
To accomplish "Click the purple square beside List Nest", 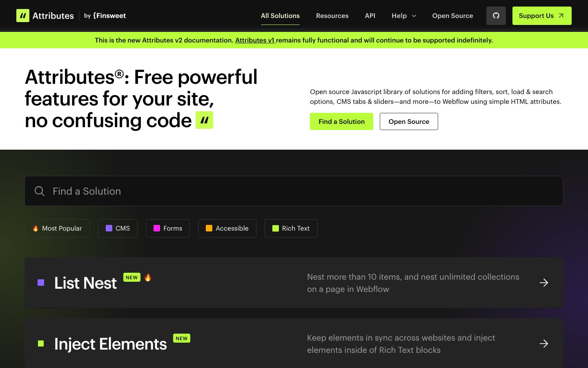I will point(41,283).
